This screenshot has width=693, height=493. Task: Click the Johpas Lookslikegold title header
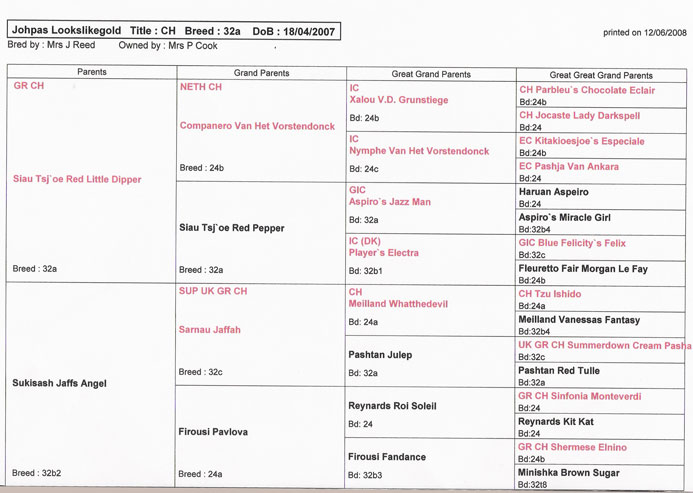pos(172,31)
